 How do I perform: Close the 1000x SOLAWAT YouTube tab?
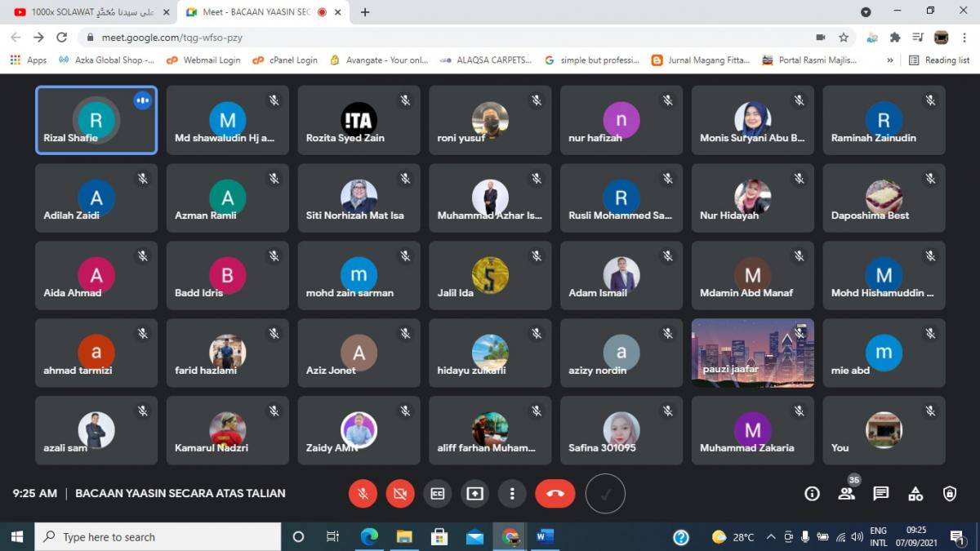(x=167, y=12)
